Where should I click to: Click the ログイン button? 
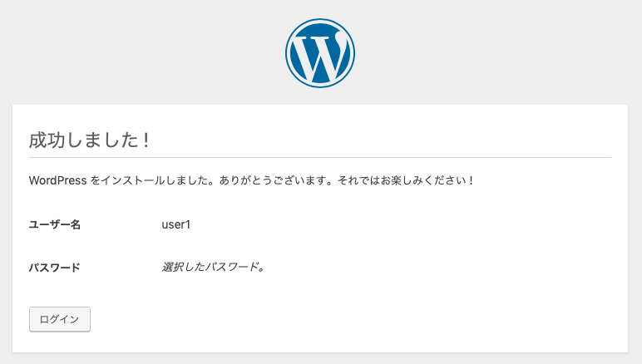click(60, 319)
